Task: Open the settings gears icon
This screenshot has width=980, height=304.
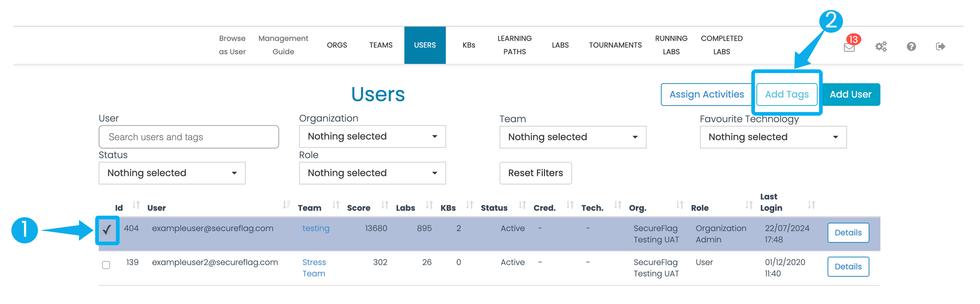Action: [881, 46]
